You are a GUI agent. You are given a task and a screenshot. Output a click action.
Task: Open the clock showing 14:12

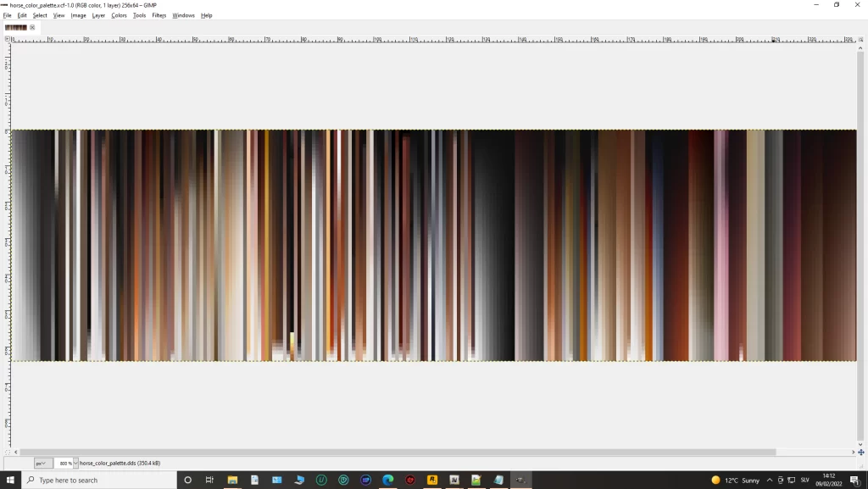(829, 480)
